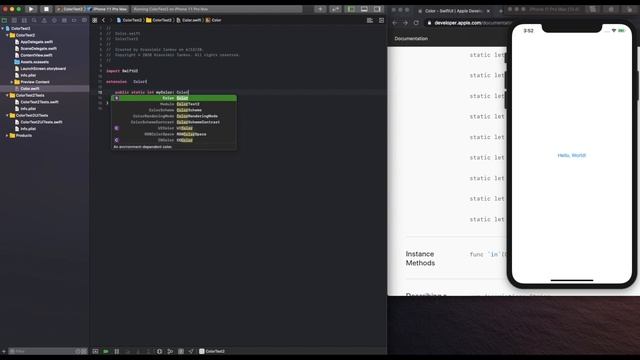Click the developer.apple.com address bar
This screenshot has height=360, width=640.
[467, 23]
